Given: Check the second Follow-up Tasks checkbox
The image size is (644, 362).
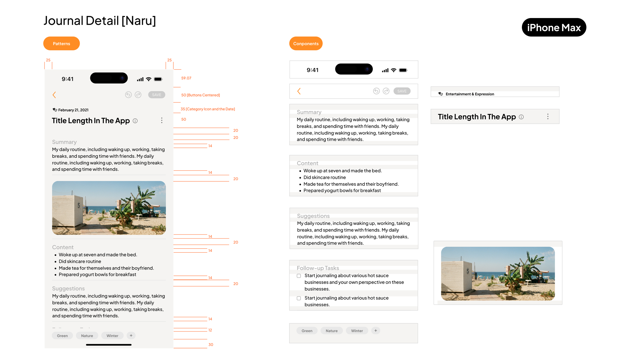Looking at the screenshot, I should click(x=299, y=298).
